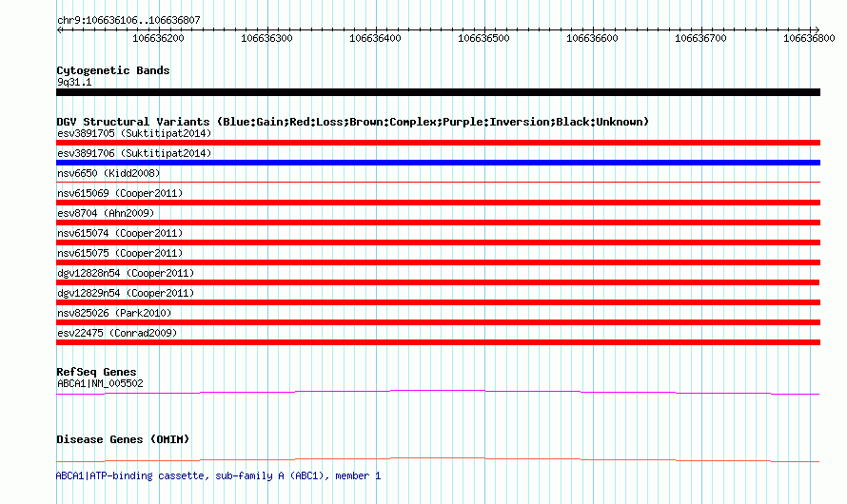Image resolution: width=847 pixels, height=504 pixels.
Task: Click the black 9q31.1 cytogenetic band bar
Action: [x=438, y=92]
